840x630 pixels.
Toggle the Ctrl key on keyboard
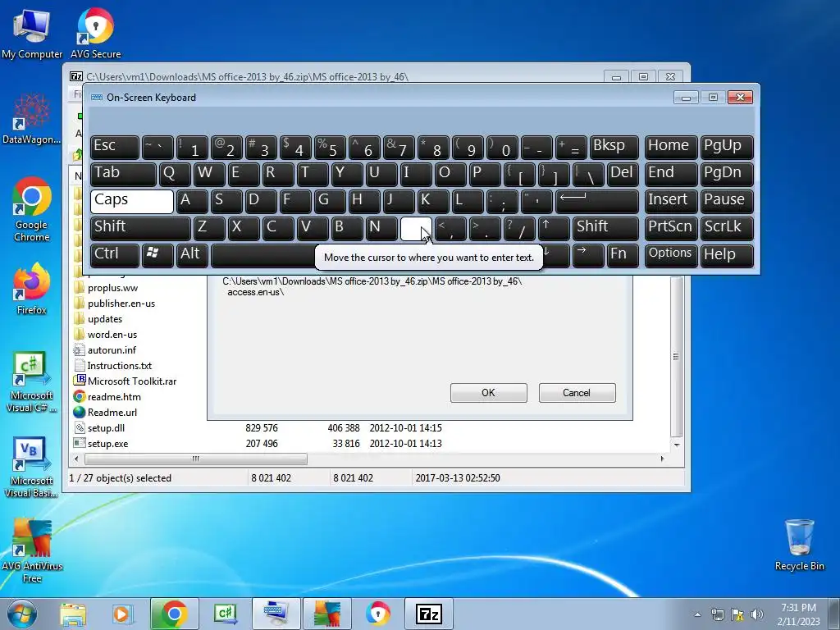pyautogui.click(x=115, y=256)
